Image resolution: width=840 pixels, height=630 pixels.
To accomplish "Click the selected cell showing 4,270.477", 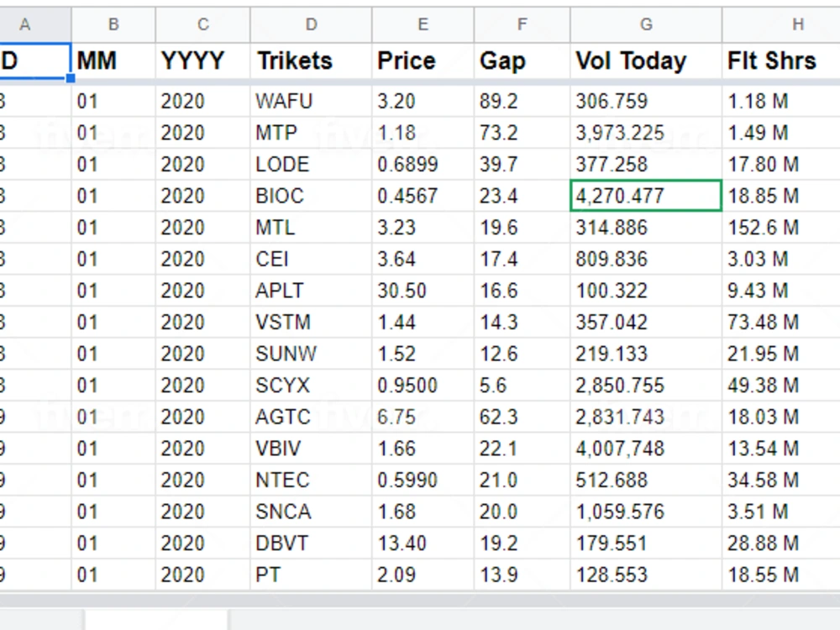I will pyautogui.click(x=646, y=196).
